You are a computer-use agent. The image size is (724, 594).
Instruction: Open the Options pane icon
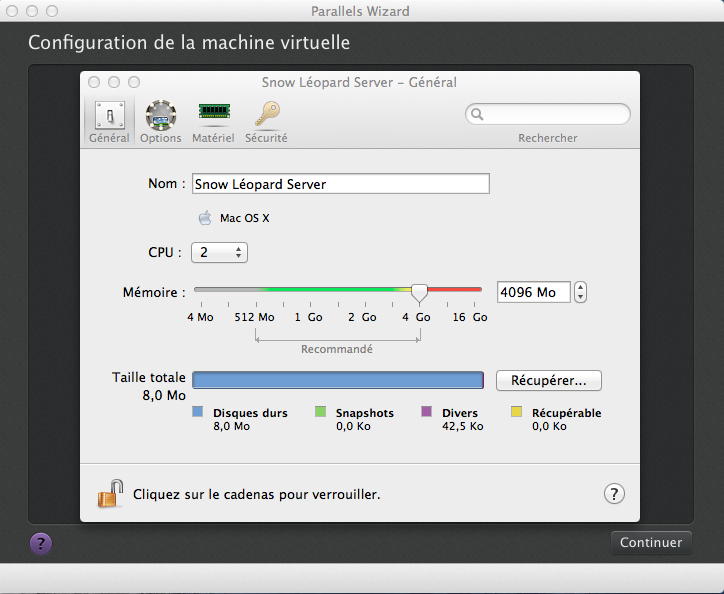[161, 115]
